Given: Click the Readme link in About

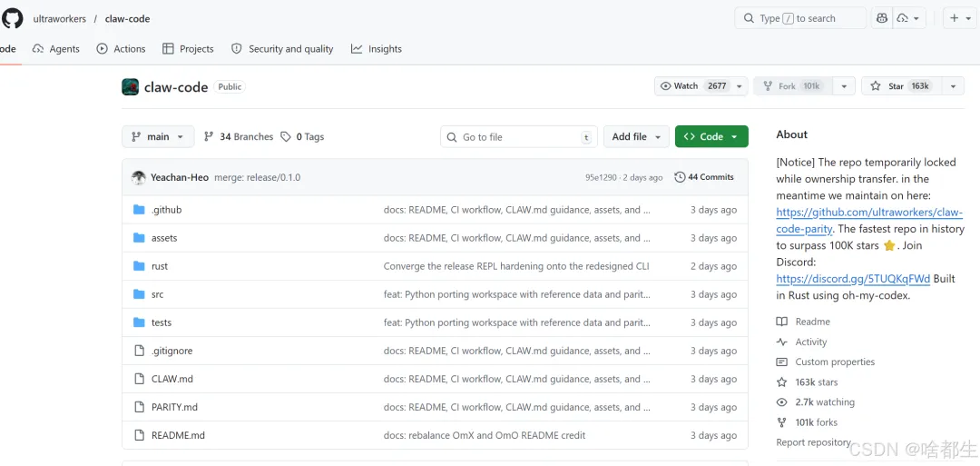Looking at the screenshot, I should 803,322.
